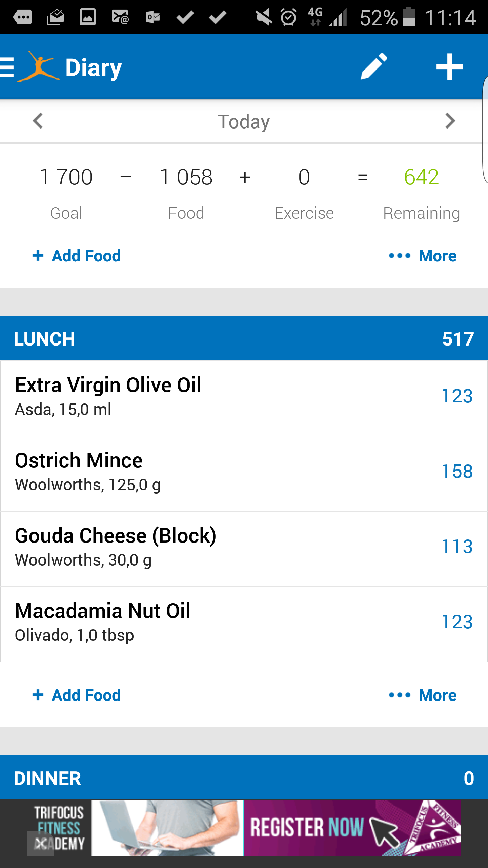Go to previous day with left chevron

pyautogui.click(x=38, y=121)
